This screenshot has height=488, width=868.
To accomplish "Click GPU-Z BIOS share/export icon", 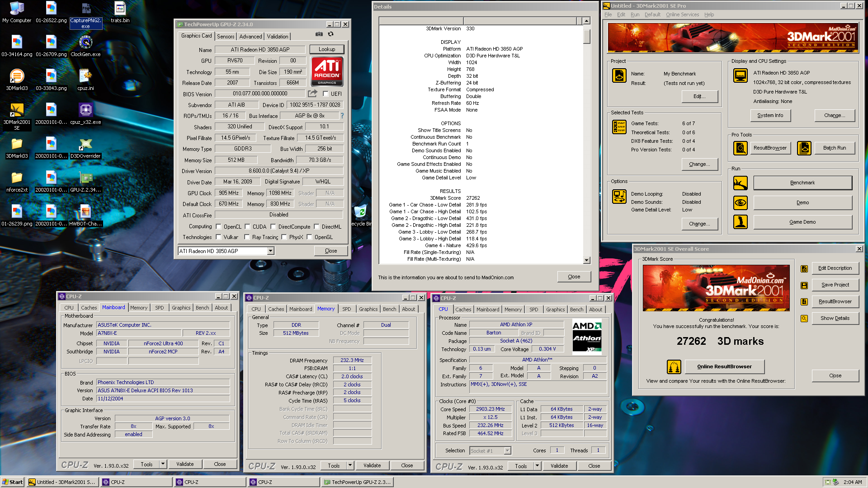I will pos(312,94).
